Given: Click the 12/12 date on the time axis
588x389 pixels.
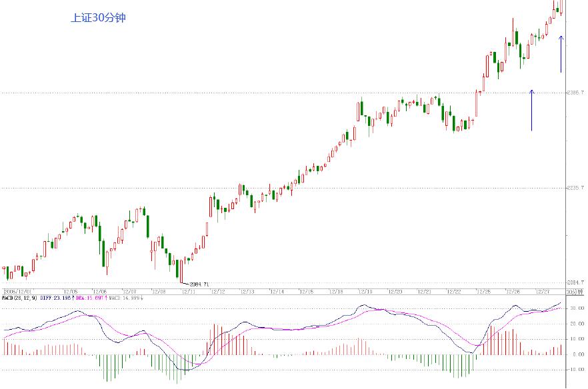Looking at the screenshot, I should tap(218, 291).
